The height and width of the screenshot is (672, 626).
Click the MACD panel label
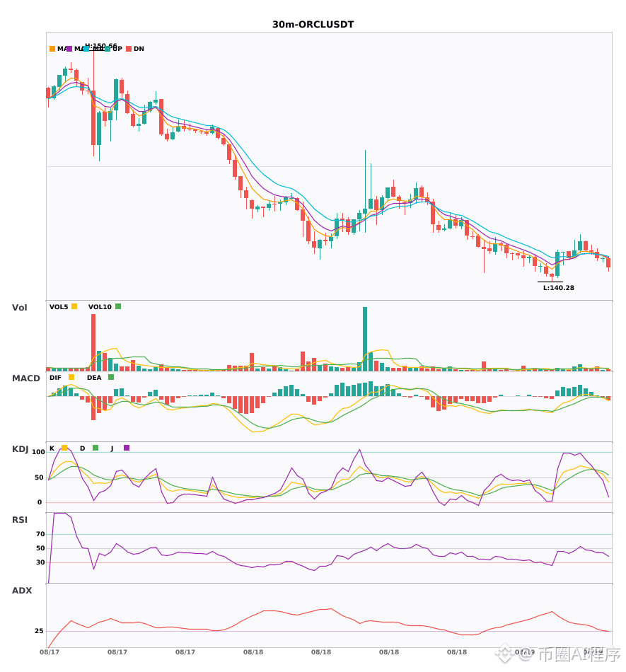25,378
